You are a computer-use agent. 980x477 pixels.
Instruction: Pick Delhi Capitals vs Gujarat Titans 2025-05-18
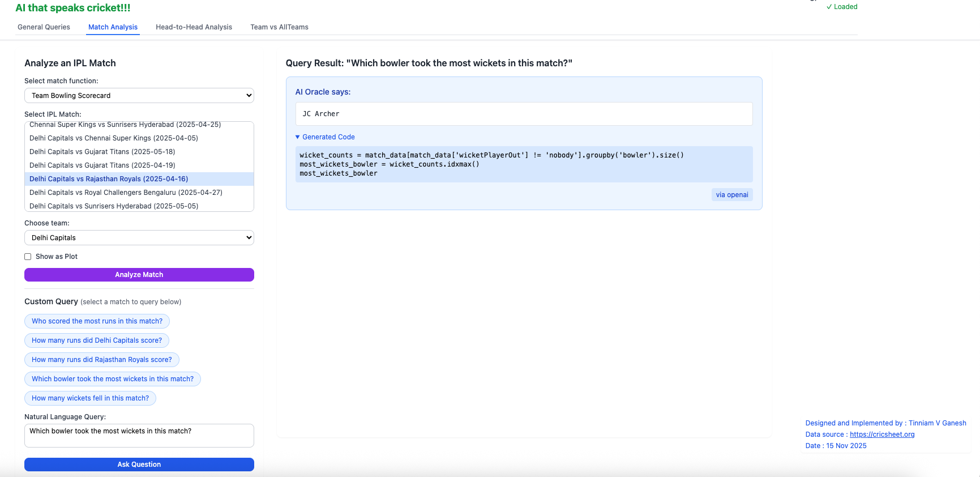coord(102,152)
